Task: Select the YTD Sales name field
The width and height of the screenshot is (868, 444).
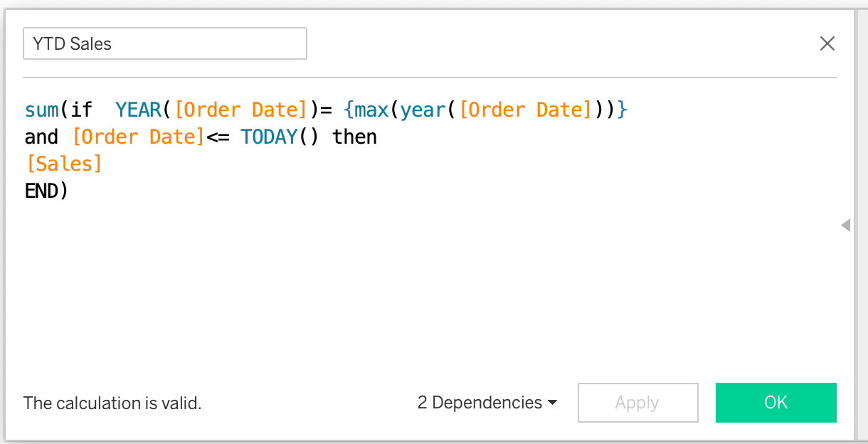Action: [164, 43]
